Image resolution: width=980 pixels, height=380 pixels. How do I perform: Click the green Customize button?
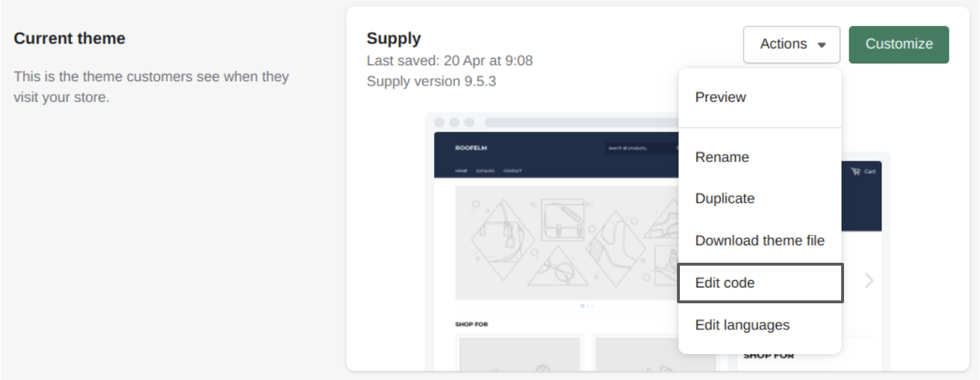[899, 45]
